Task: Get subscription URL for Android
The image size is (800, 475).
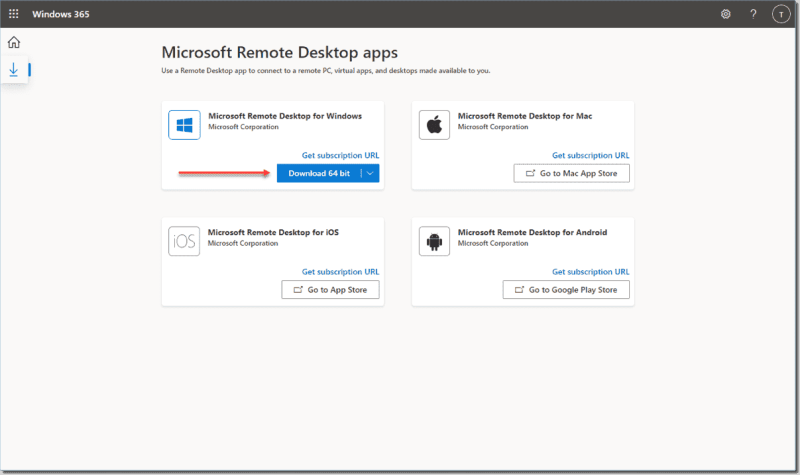Action: click(x=590, y=272)
